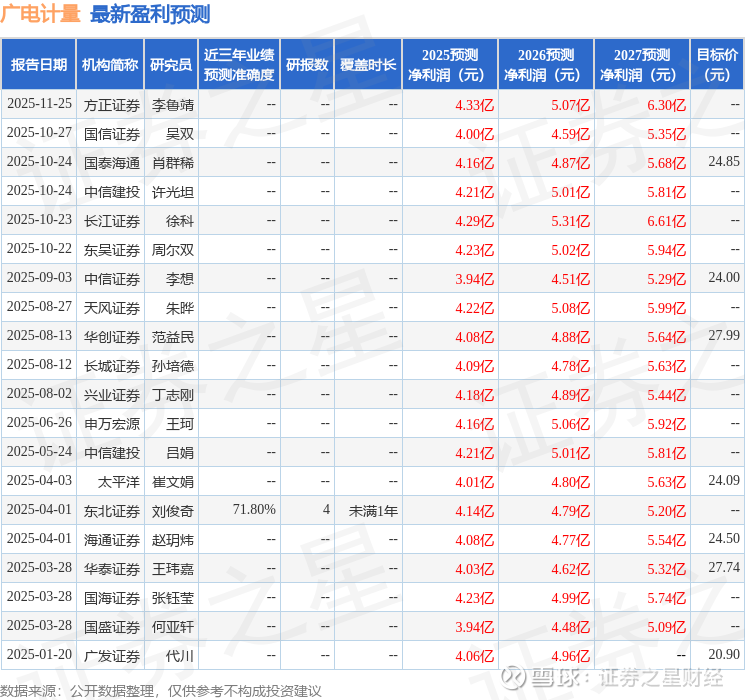
Task: Click target price 27.74
Action: 724,567
